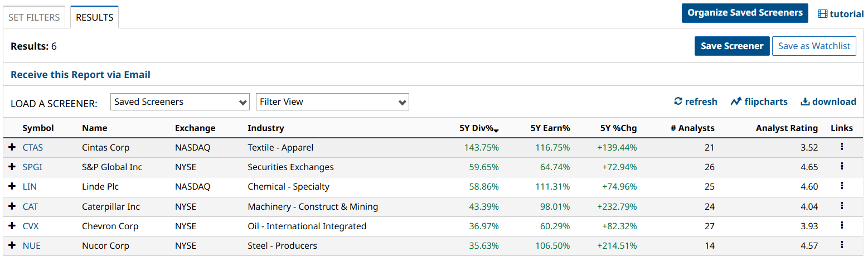868x261 pixels.
Task: Expand the CTAS row details
Action: click(12, 147)
